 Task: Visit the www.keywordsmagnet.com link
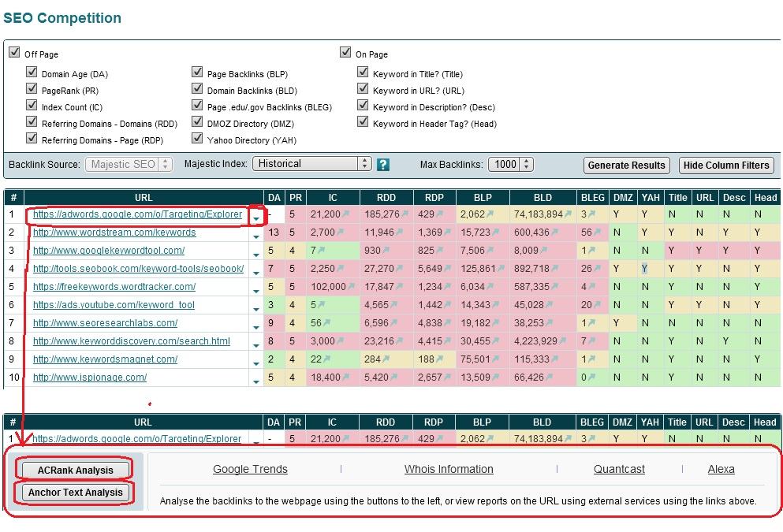click(x=106, y=359)
